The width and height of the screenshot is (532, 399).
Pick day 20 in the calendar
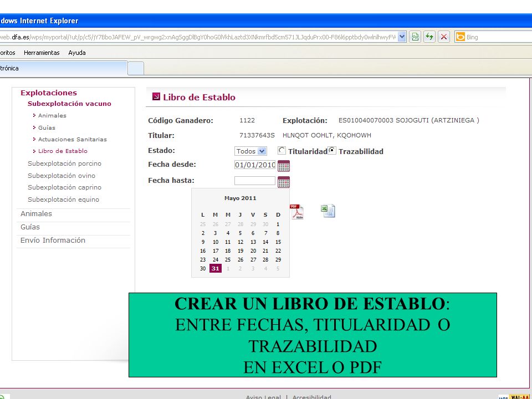click(253, 250)
